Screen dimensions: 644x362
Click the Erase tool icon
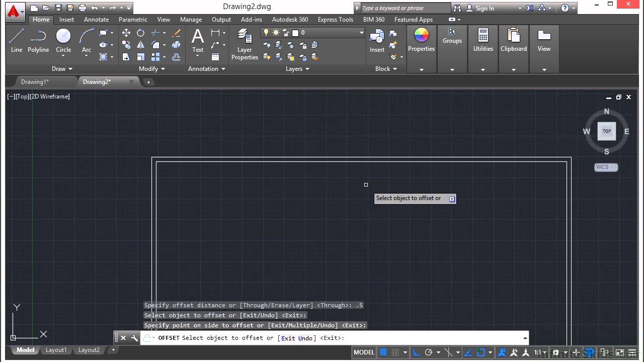(176, 33)
